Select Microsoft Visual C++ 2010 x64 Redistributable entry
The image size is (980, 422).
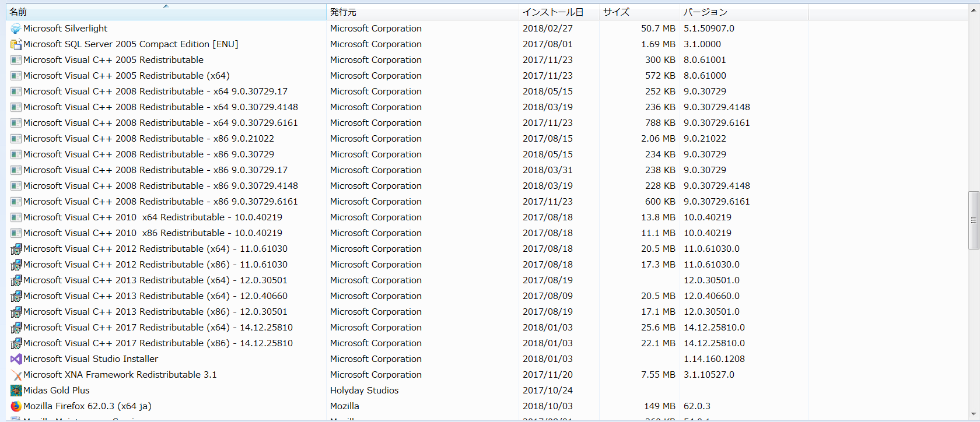[153, 217]
